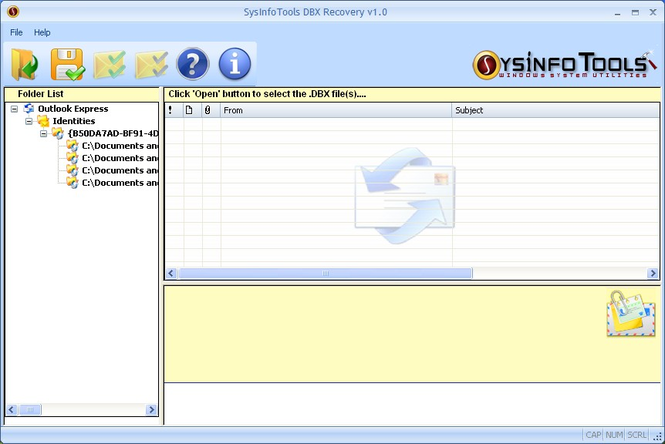Screen dimensions: 665x444
Task: Select the first C:\Documents an folder entry
Action: pyautogui.click(x=120, y=145)
